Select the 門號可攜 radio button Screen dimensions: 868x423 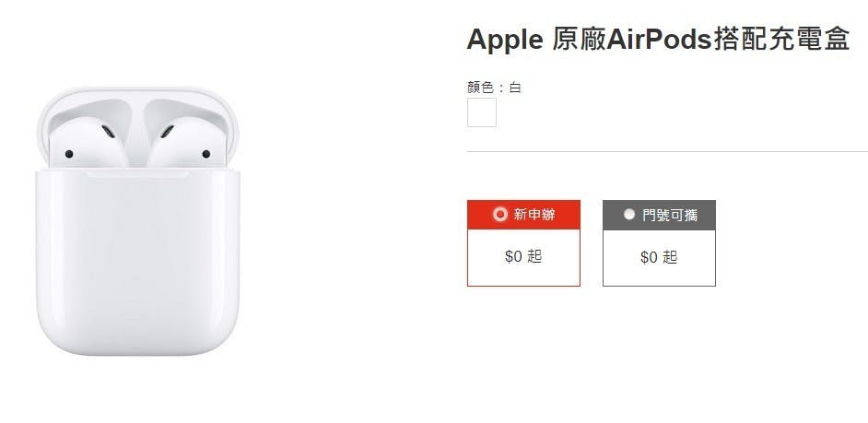pos(628,215)
